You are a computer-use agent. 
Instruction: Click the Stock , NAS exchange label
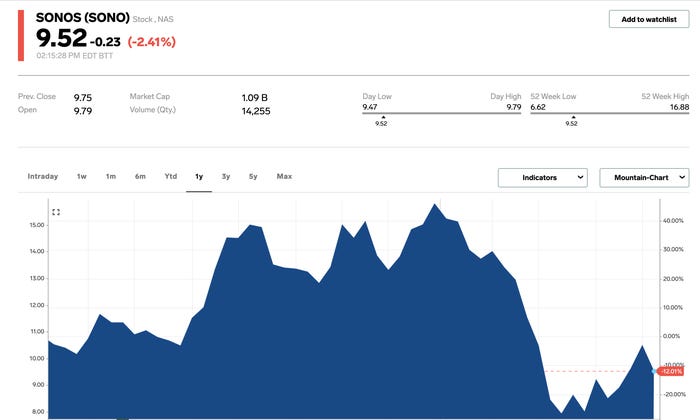tap(153, 19)
